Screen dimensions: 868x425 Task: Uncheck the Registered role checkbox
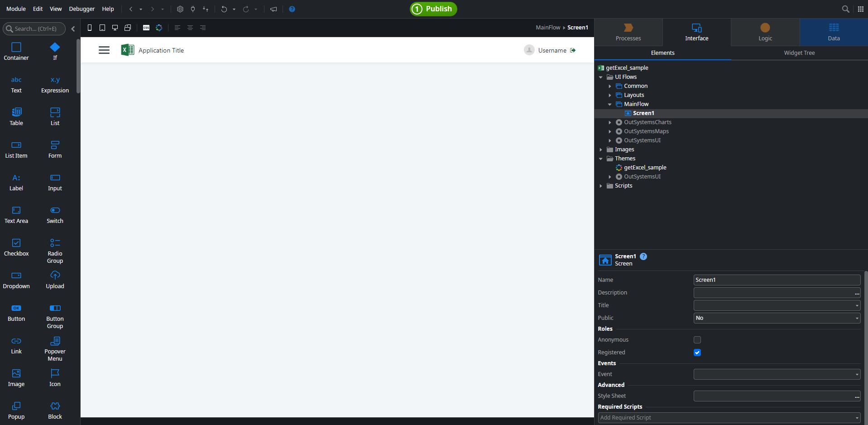(697, 353)
